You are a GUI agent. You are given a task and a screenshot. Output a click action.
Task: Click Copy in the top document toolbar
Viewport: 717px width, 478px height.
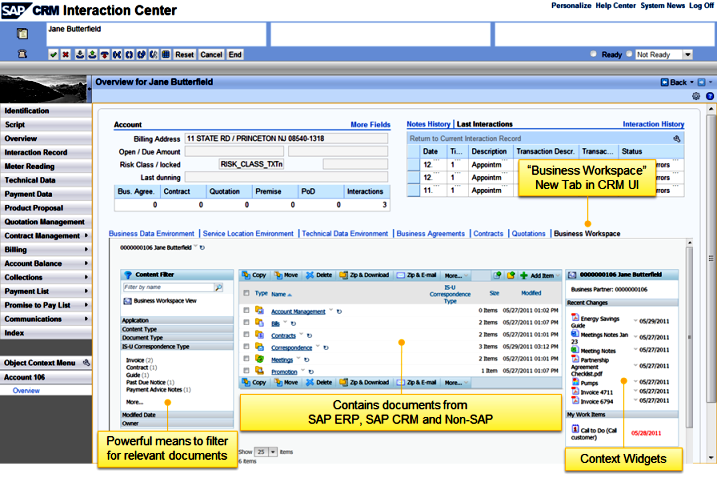[254, 275]
